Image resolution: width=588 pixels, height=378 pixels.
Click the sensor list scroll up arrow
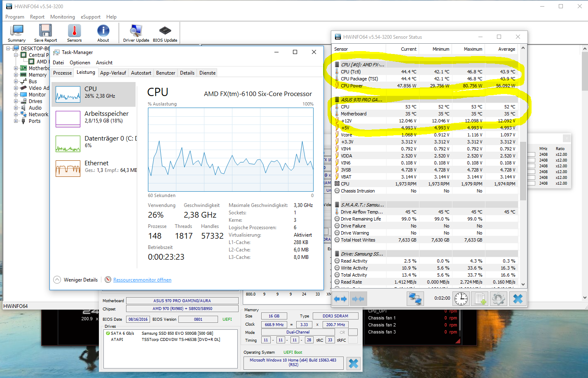point(523,48)
